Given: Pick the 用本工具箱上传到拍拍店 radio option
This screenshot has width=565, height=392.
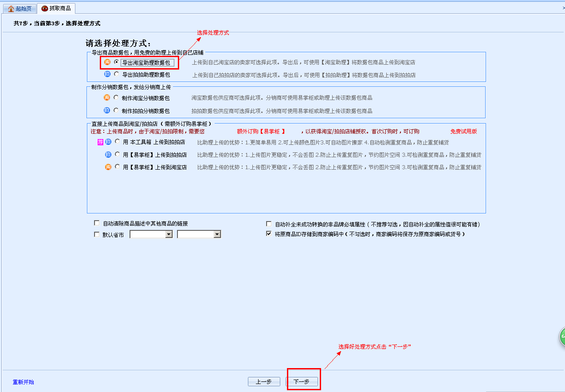Looking at the screenshot, I should [117, 142].
